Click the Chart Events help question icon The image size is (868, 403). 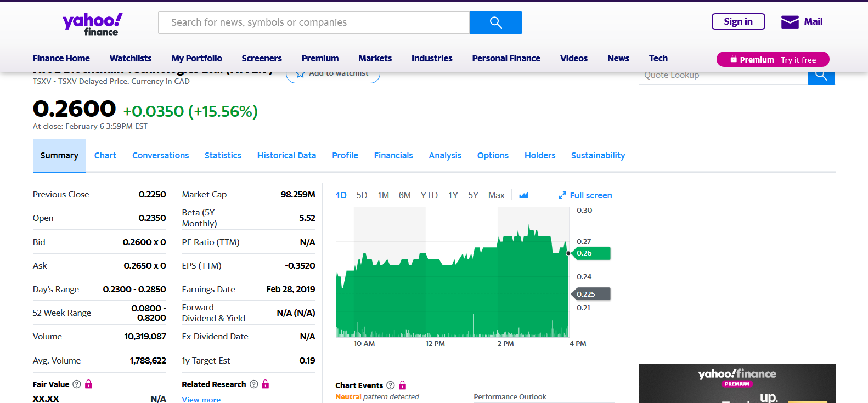[x=391, y=385]
